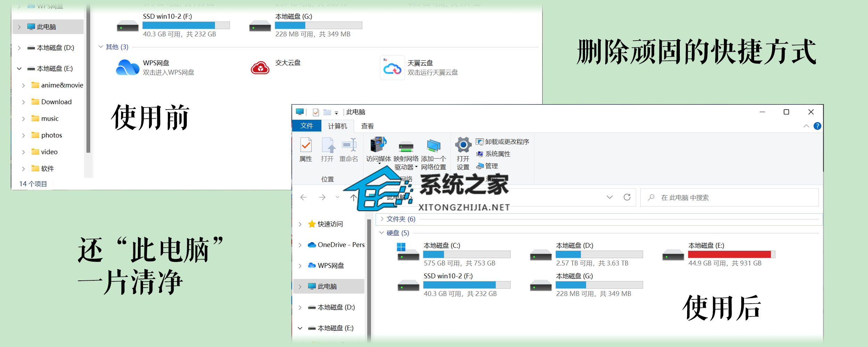This screenshot has width=868, height=347.
Task: Click 卸载或更改程序 in the ribbon
Action: point(502,142)
